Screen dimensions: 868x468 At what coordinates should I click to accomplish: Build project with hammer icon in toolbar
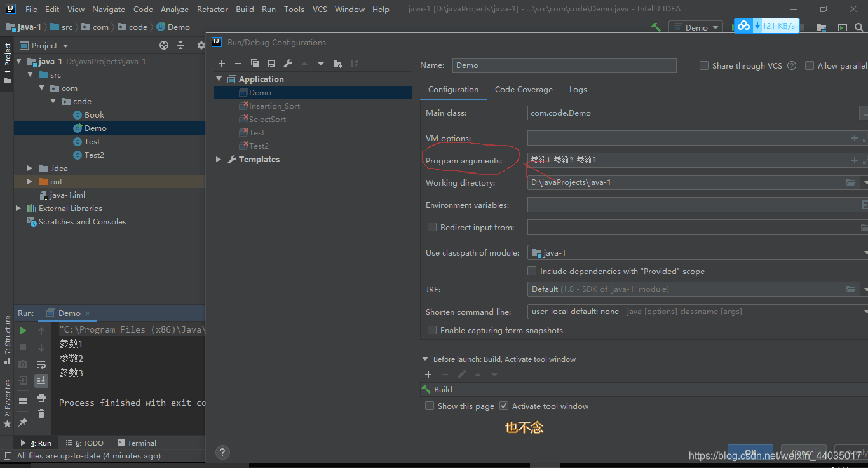(x=656, y=27)
